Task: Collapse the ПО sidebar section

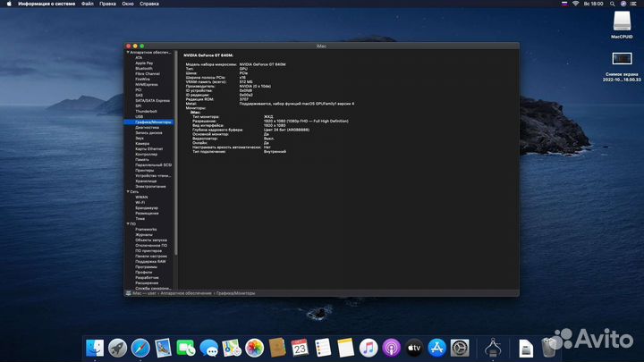Action: coord(128,224)
